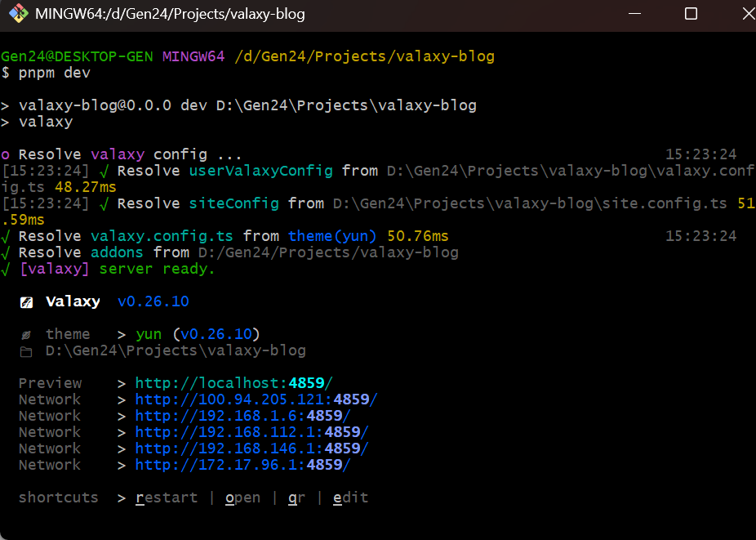Maximize the MINGW64 terminal window

(x=691, y=14)
